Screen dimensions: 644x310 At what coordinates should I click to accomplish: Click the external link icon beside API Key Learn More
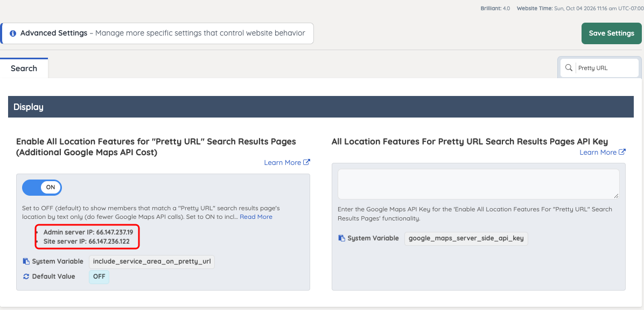point(622,152)
